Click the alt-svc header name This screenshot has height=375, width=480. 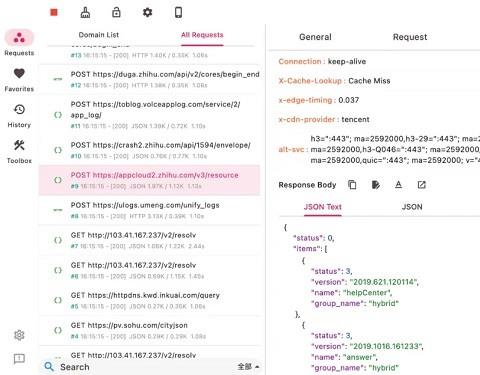[x=291, y=149]
